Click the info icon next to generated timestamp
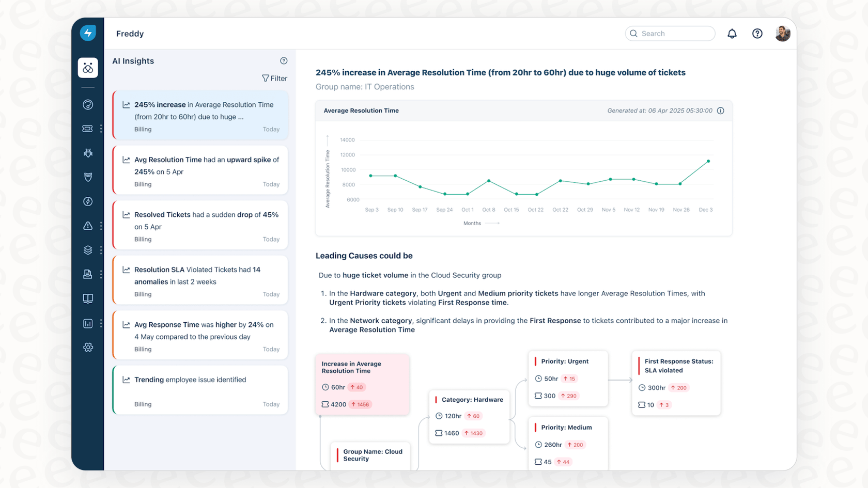 [x=721, y=111]
